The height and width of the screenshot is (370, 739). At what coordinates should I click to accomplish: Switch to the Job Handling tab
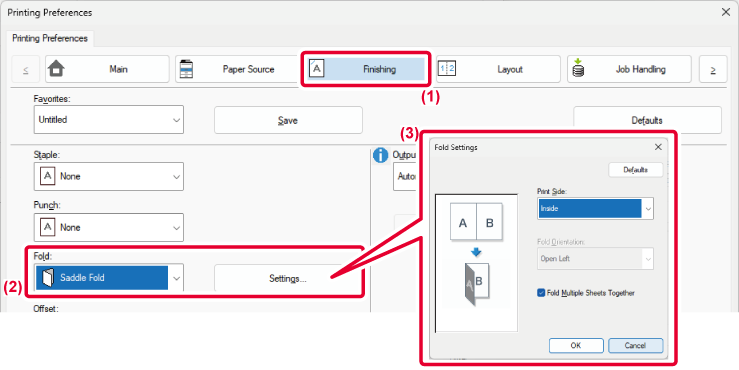(x=629, y=69)
